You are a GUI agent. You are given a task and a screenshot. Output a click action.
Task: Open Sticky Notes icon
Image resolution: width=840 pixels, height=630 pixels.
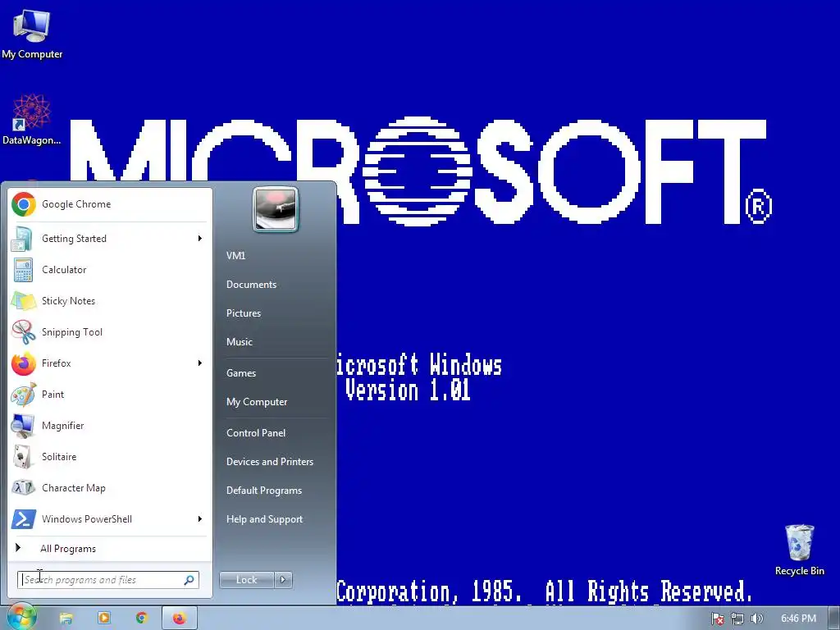(x=24, y=301)
